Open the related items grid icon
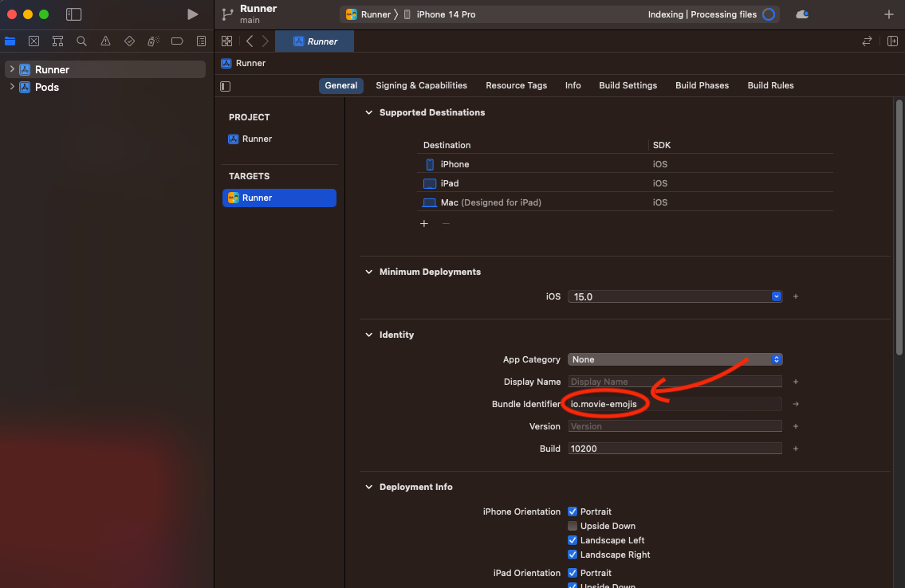905x588 pixels. click(x=226, y=41)
